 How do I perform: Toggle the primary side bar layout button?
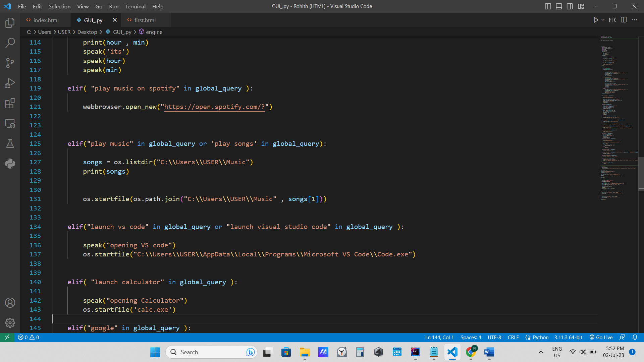tap(548, 6)
